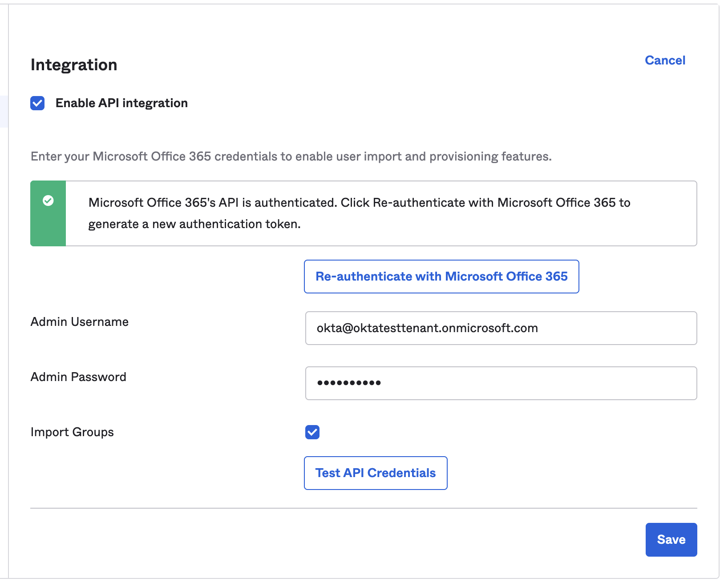Click the Import Groups label
Viewport: 728px width, 586px height.
[x=72, y=432]
